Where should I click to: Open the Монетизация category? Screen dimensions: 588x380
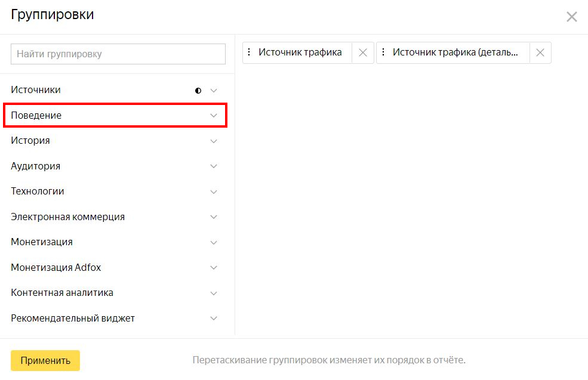click(42, 242)
